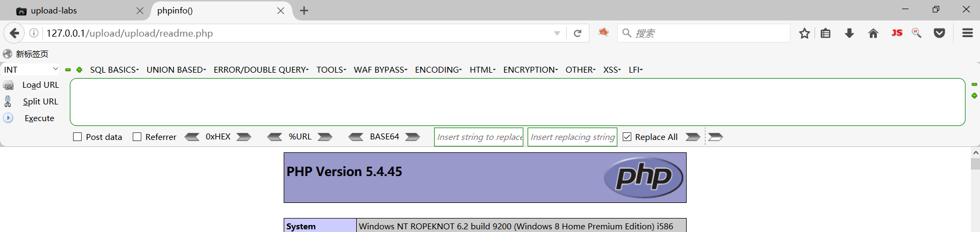This screenshot has width=980, height=232.
Task: Expand the ENCODING menu
Action: (x=438, y=70)
